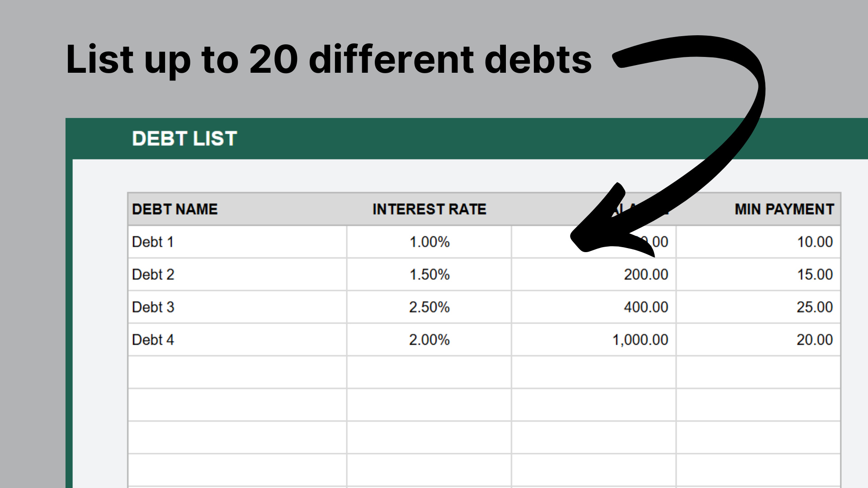Select the INTEREST RATE column header
Viewport: 868px width, 488px height.
pyautogui.click(x=429, y=209)
